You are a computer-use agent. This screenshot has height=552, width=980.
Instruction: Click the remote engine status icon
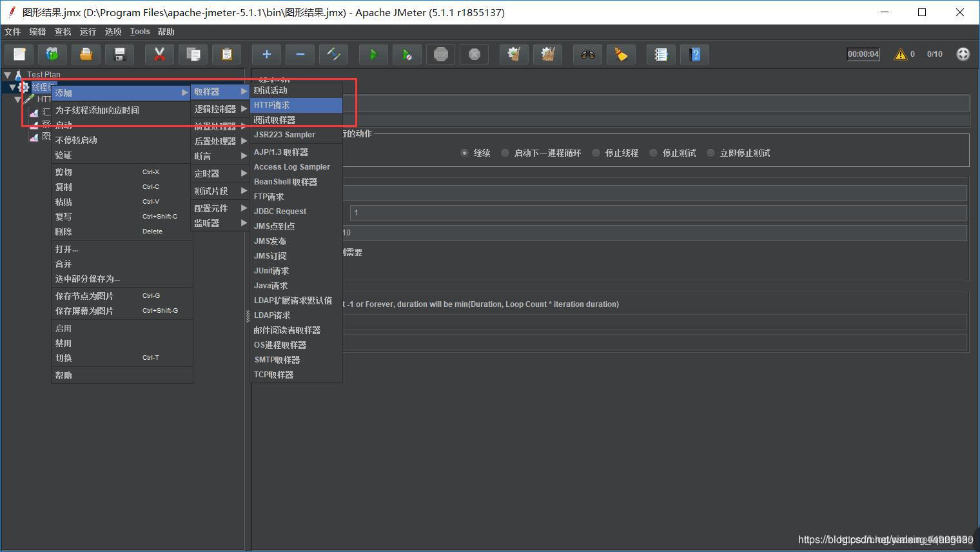point(963,54)
